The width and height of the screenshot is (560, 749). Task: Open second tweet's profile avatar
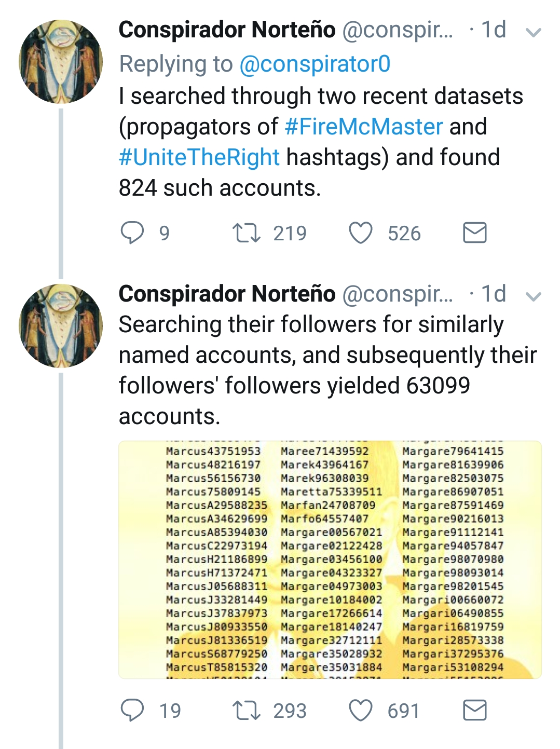[61, 325]
